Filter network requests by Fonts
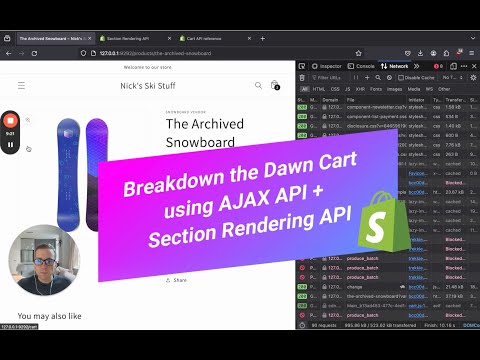The width and height of the screenshot is (480, 360). (376, 89)
